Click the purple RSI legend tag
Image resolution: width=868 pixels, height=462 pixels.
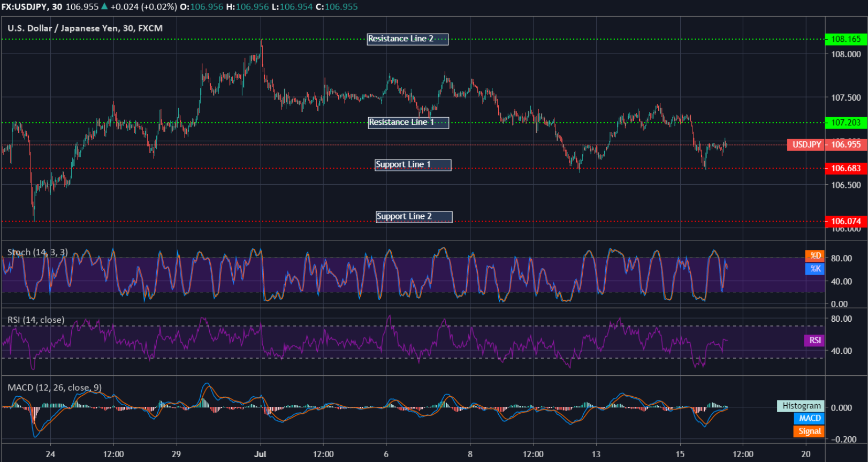tap(814, 340)
